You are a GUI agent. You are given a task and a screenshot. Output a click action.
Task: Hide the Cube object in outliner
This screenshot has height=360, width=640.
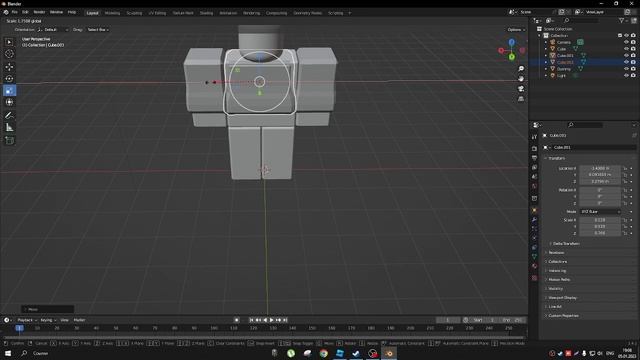[x=626, y=49]
